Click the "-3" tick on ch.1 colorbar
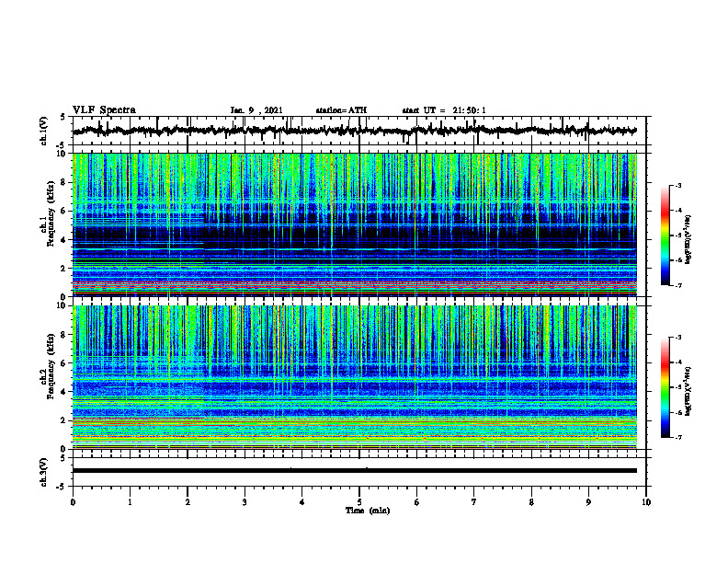This screenshot has width=728, height=563. click(x=677, y=185)
